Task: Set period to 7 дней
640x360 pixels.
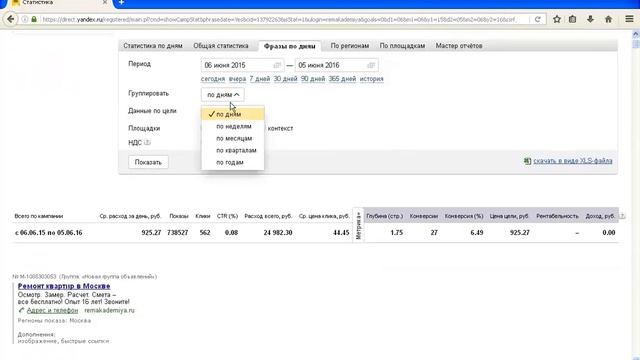Action: click(x=260, y=79)
